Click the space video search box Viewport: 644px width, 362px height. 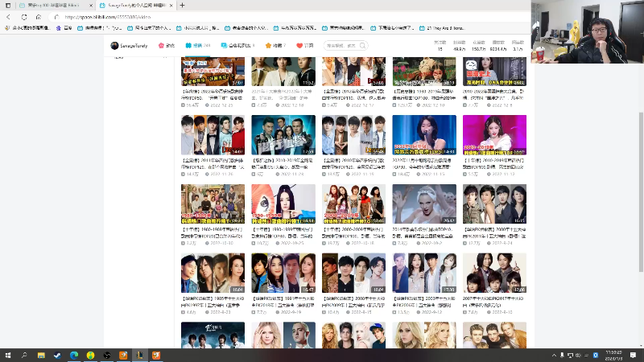[x=345, y=46]
